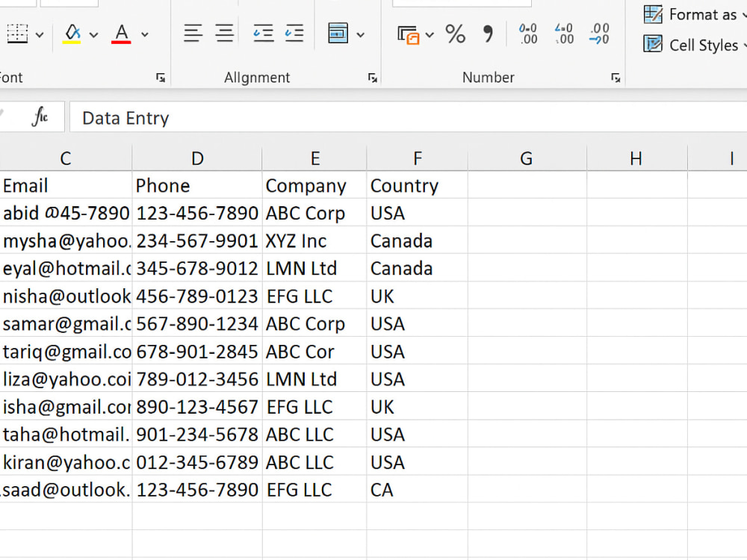This screenshot has width=747, height=560.
Task: Select column C header
Action: click(66, 158)
